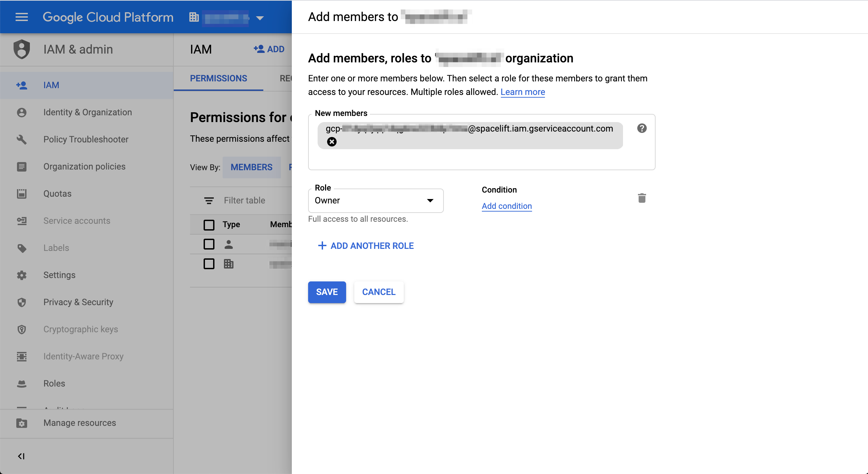
Task: Click the Settings gear icon
Action: (x=22, y=275)
